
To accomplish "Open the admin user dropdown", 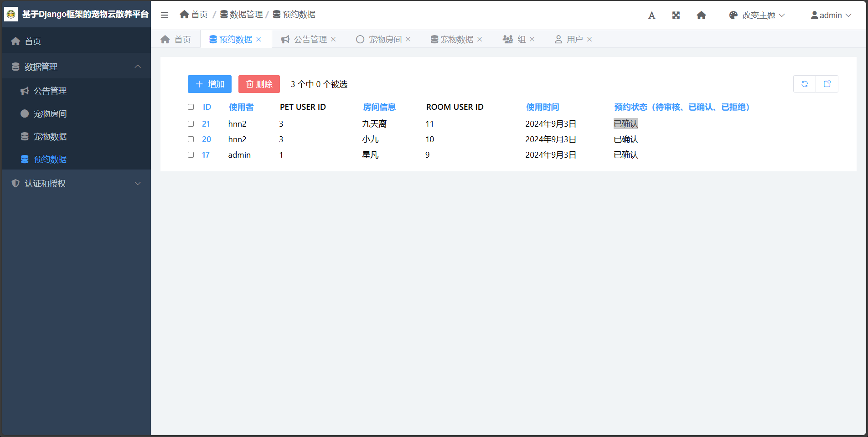I will [x=831, y=15].
